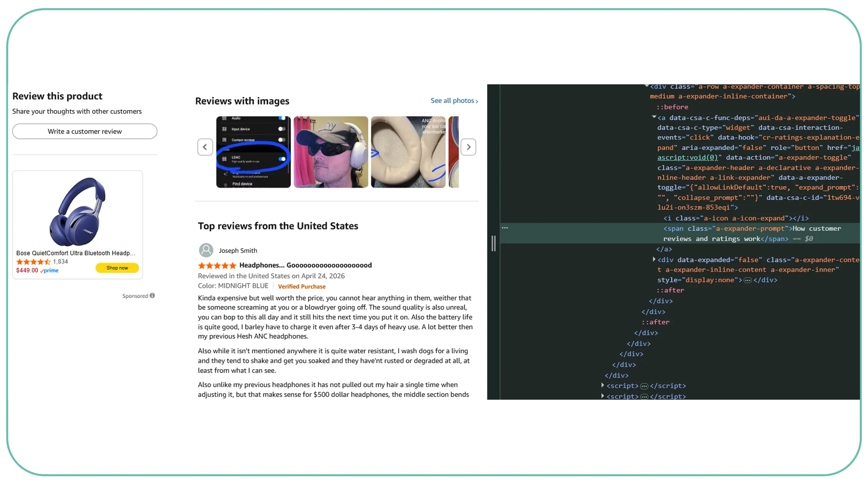868x484 pixels.
Task: Expand the lower collapsed script node
Action: 602,396
